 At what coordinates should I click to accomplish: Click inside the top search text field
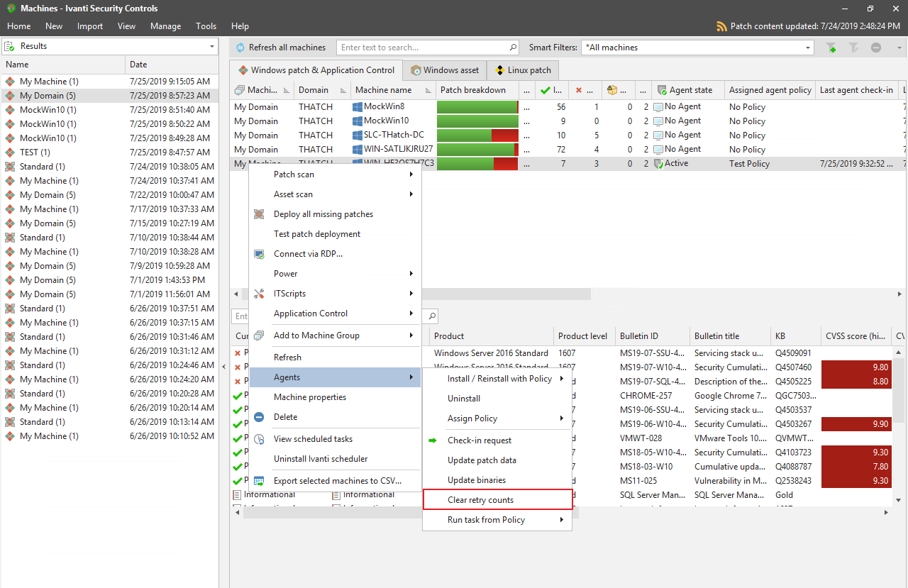point(422,48)
